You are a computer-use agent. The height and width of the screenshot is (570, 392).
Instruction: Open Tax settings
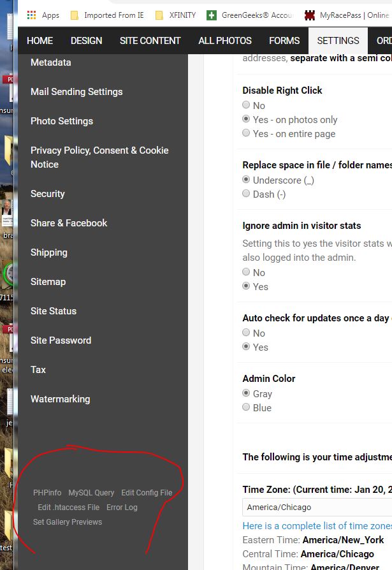(38, 370)
